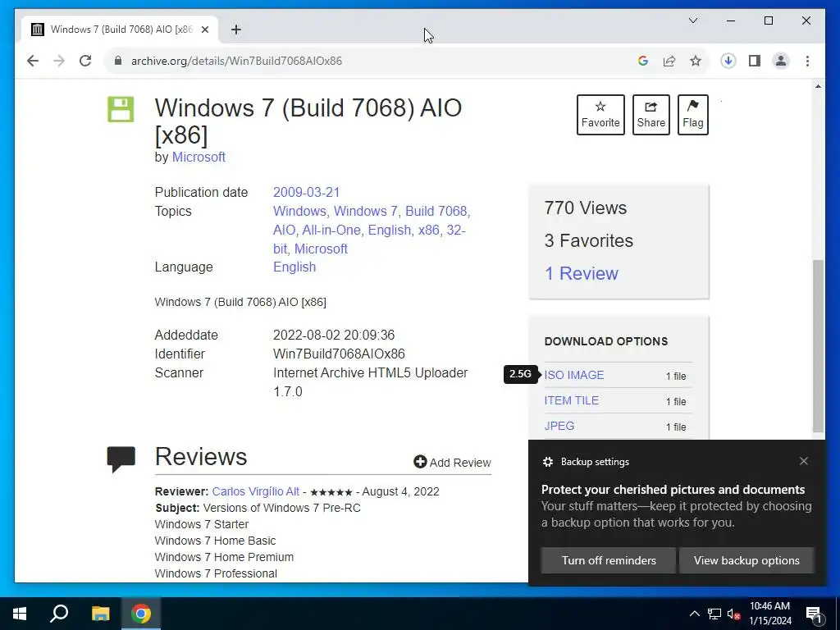Open the x86 topic link
Viewport: 840px width, 630px height.
click(x=428, y=230)
